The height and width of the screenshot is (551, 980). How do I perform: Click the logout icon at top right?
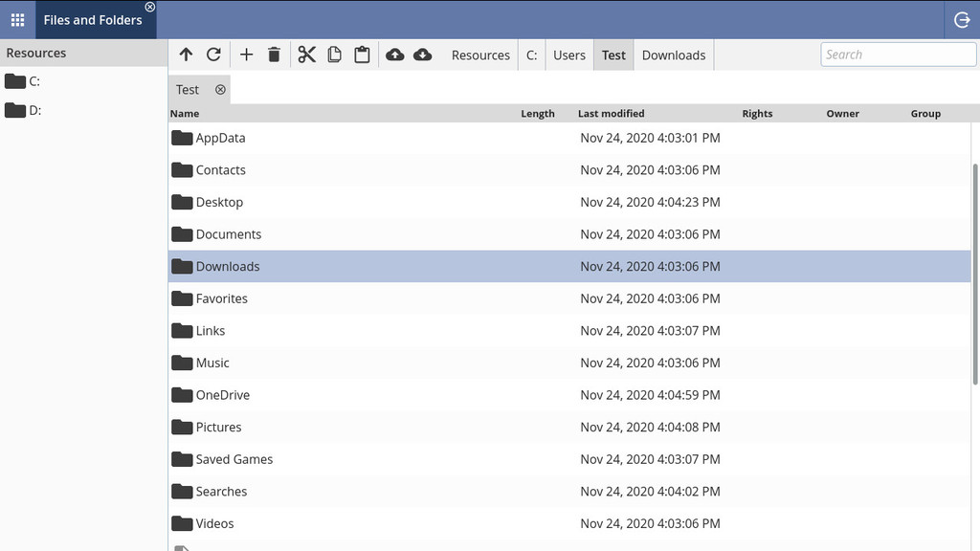coord(962,18)
